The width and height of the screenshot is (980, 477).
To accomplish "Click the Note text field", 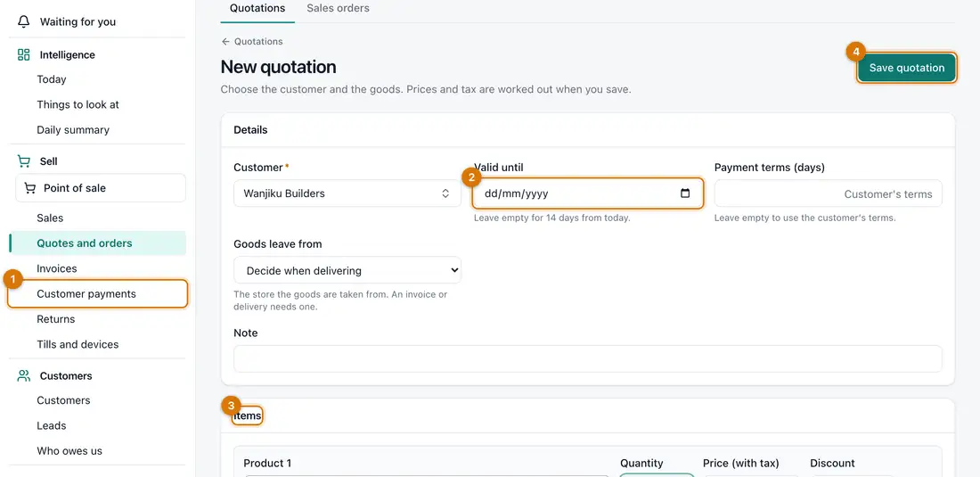I will coord(587,358).
